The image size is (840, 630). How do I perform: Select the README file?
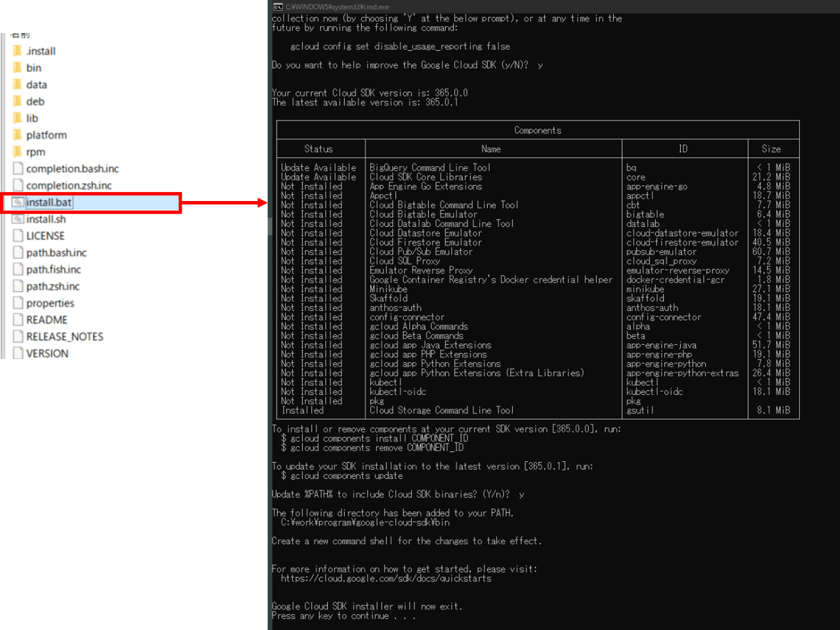[46, 319]
